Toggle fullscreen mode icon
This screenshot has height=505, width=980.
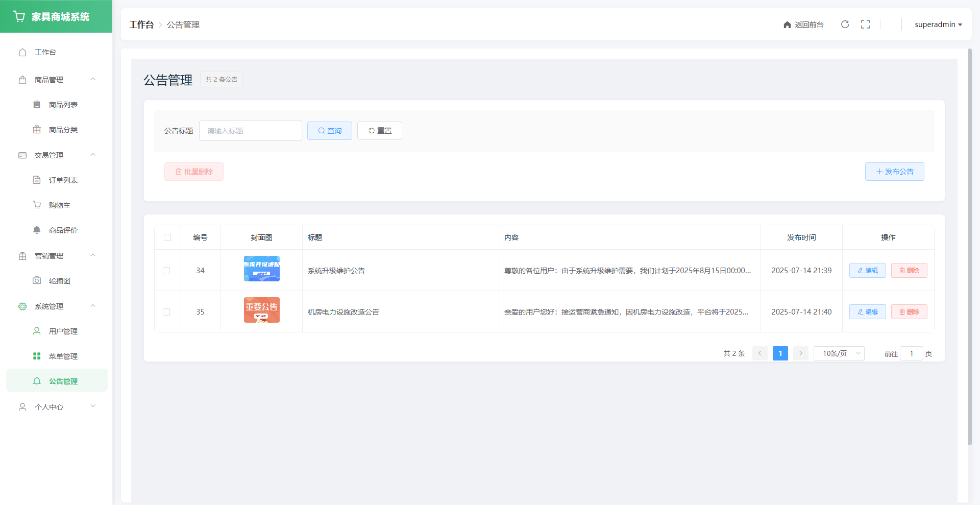[865, 25]
